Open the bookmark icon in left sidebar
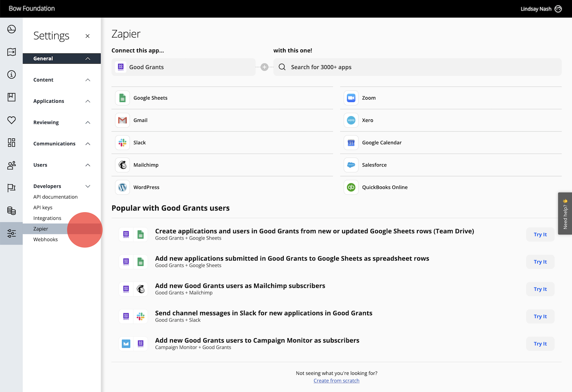 [11, 97]
